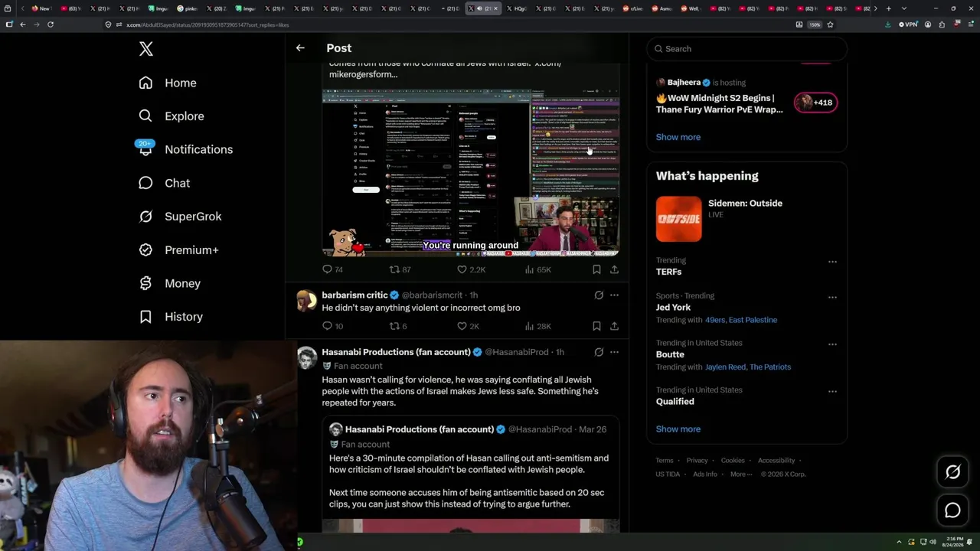This screenshot has width=980, height=551.
Task: Click the Jaylen Reed trend link
Action: 725,367
